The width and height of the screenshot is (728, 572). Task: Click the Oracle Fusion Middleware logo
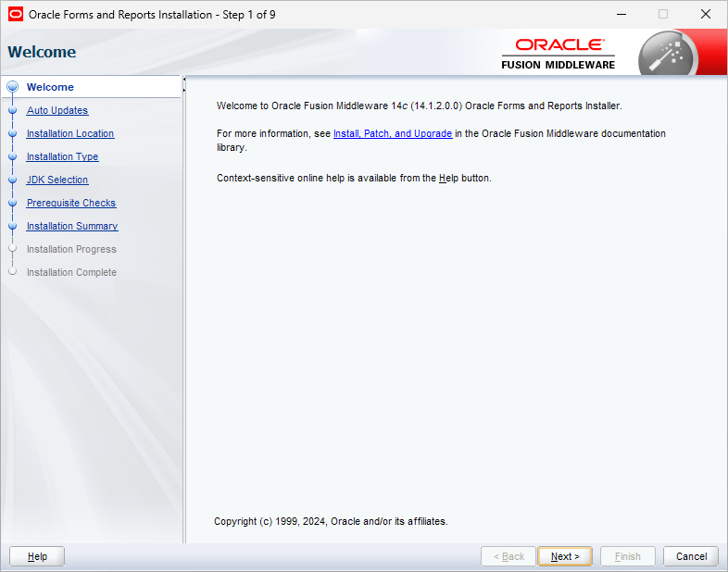(x=559, y=54)
